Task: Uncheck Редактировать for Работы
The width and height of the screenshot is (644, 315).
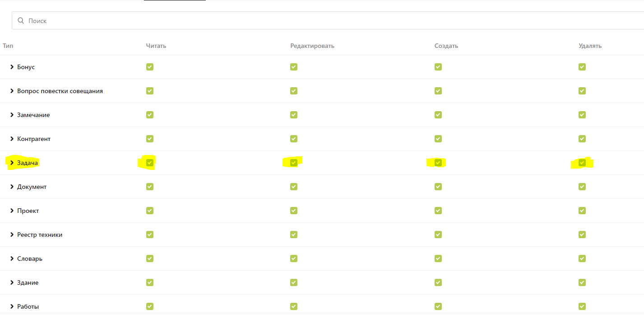Action: (x=294, y=306)
